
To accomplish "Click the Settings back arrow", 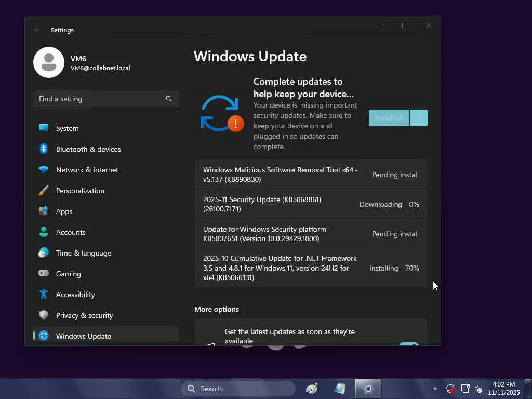I will pyautogui.click(x=37, y=30).
